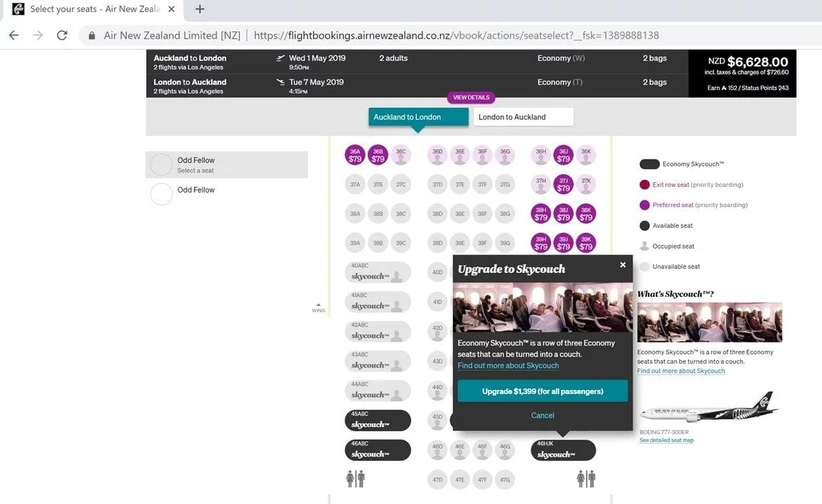This screenshot has width=822, height=504.
Task: Click the Preferred seat legend swatch
Action: click(x=645, y=205)
